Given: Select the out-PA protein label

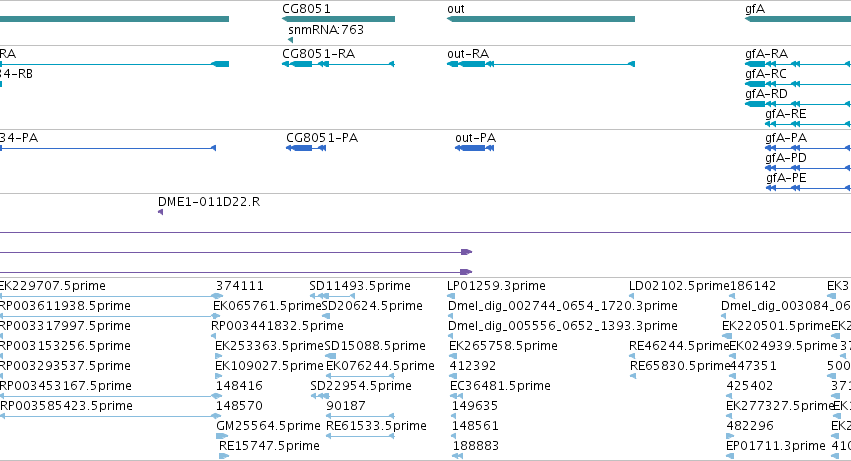Looking at the screenshot, I should [475, 138].
